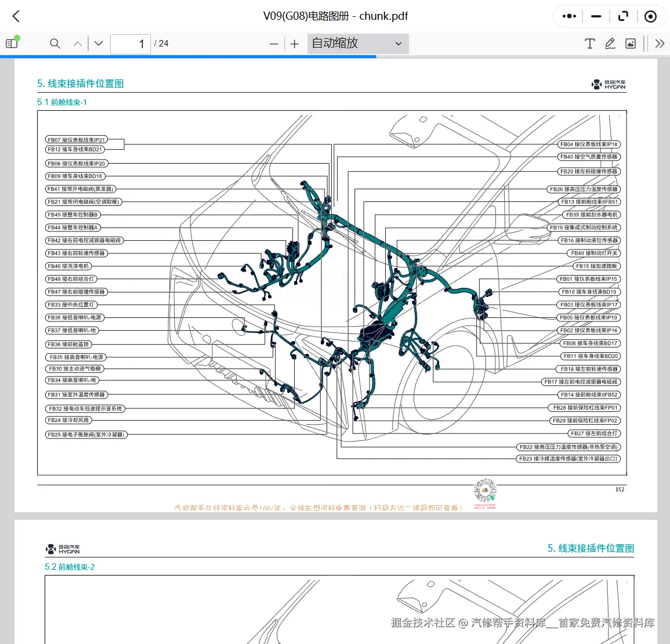670x644 pixels.
Task: Click label FB12 接车身线束BD21
Action: (75, 149)
